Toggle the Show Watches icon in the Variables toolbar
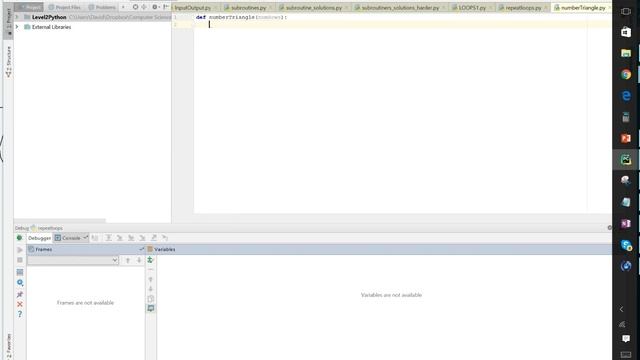 (151, 308)
